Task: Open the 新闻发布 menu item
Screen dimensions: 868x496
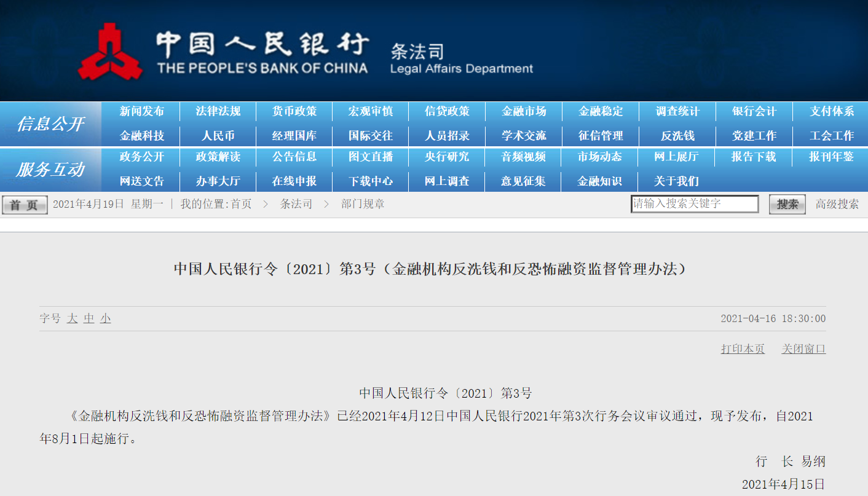Action: click(x=142, y=111)
